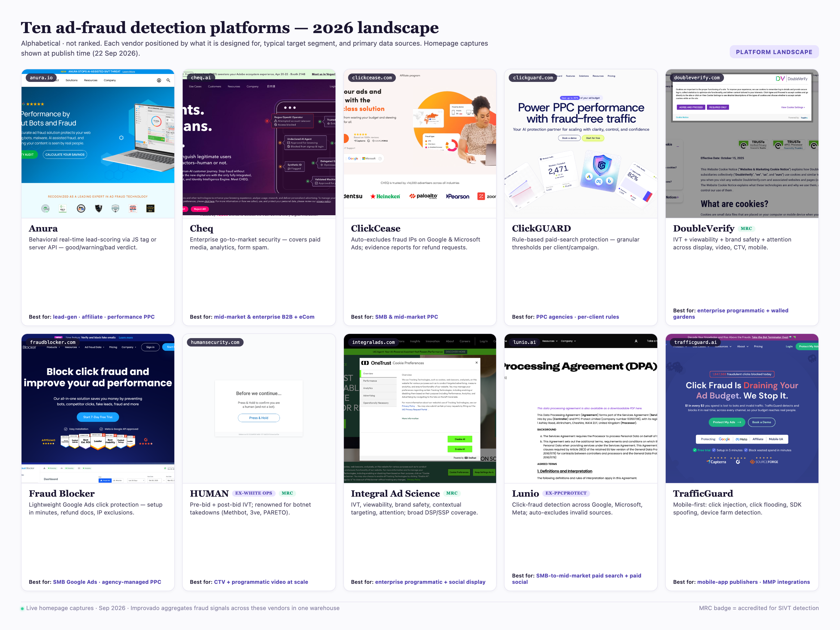Click the Press & Hold button on HUMAN
The image size is (840, 630).
[259, 418]
